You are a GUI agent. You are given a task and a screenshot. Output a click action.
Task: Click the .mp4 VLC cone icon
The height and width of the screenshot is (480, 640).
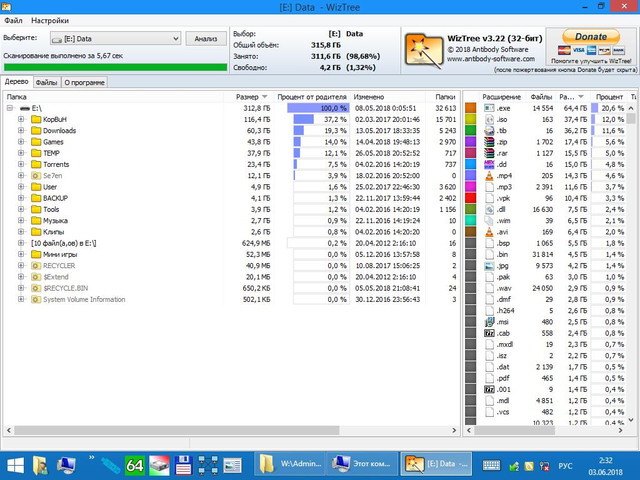[x=489, y=176]
